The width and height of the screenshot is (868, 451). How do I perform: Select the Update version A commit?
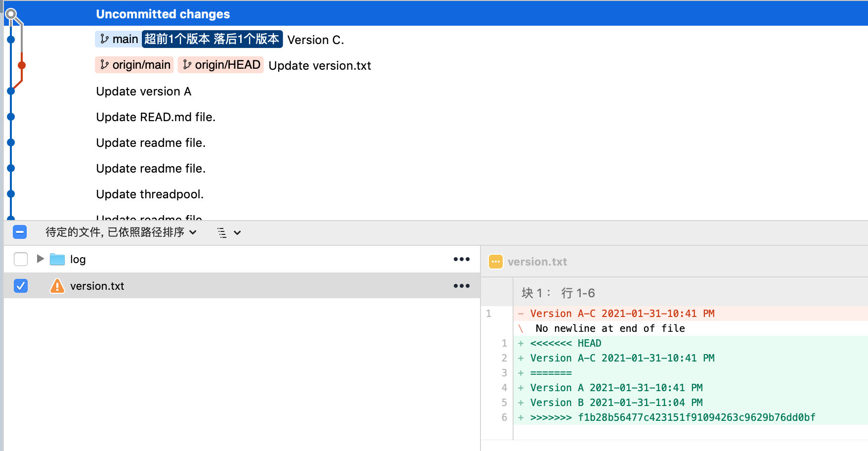(x=144, y=91)
